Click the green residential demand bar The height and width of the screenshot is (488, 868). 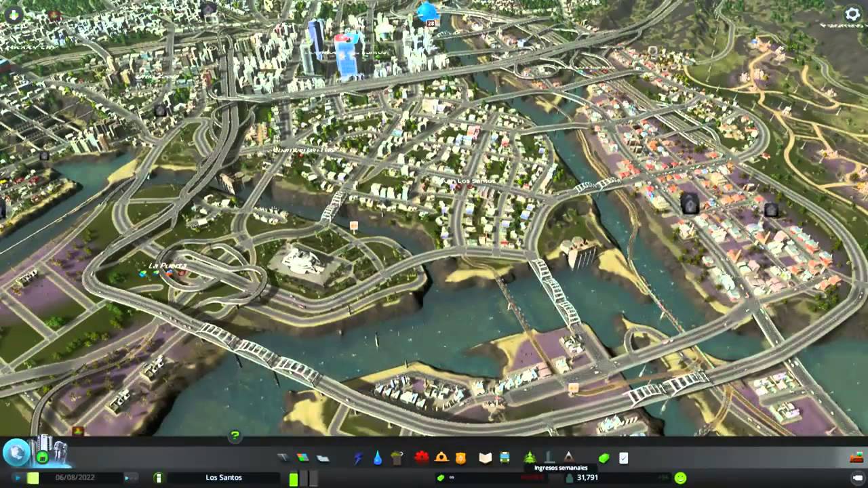pos(294,479)
